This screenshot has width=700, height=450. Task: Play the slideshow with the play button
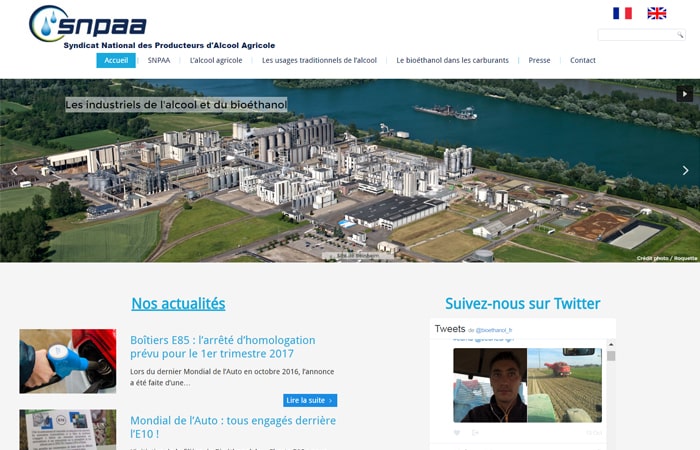click(x=684, y=94)
